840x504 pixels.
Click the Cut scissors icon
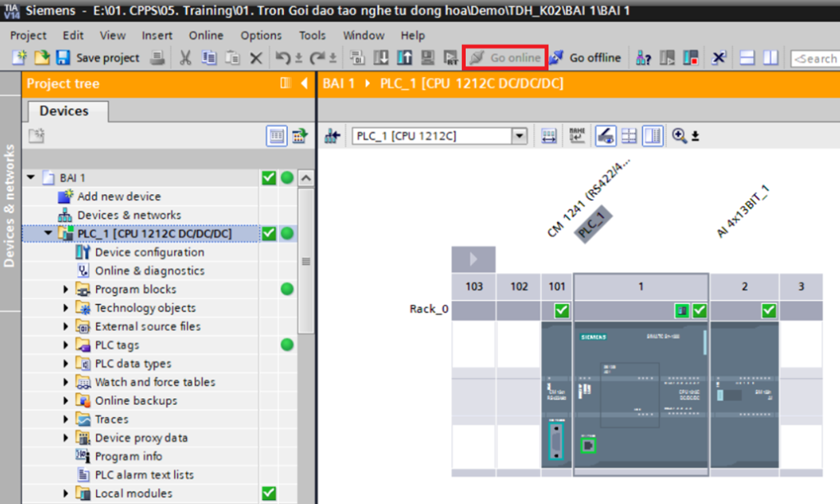click(185, 58)
